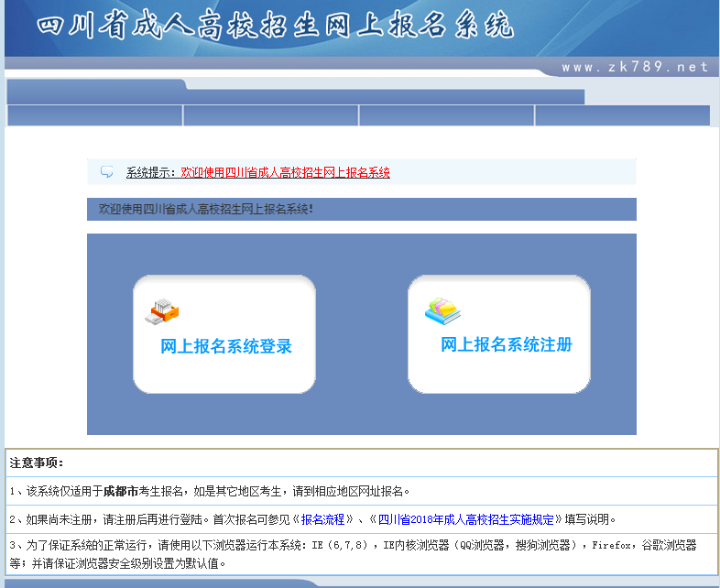Click the 四川省成人高校招生网上报名系统 header title
Image resolution: width=720 pixels, height=588 pixels.
pyautogui.click(x=275, y=25)
